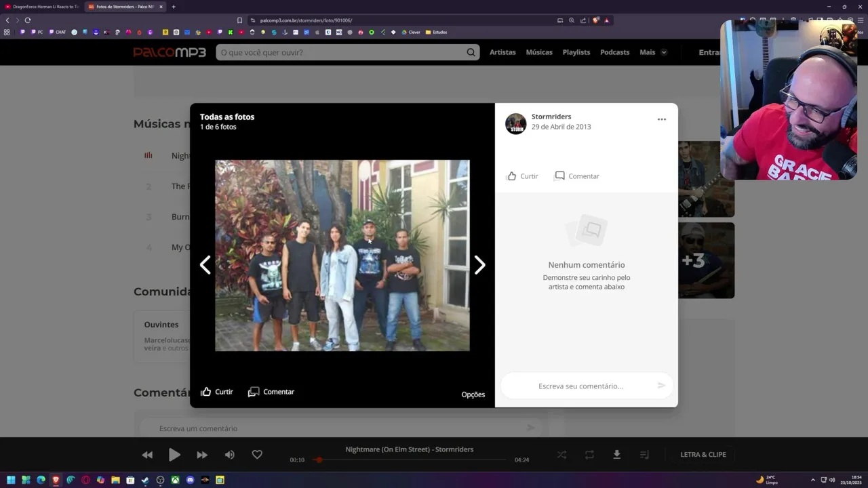Click LETRA & CLIPE button
Image resolution: width=868 pixels, height=488 pixels.
pos(703,455)
